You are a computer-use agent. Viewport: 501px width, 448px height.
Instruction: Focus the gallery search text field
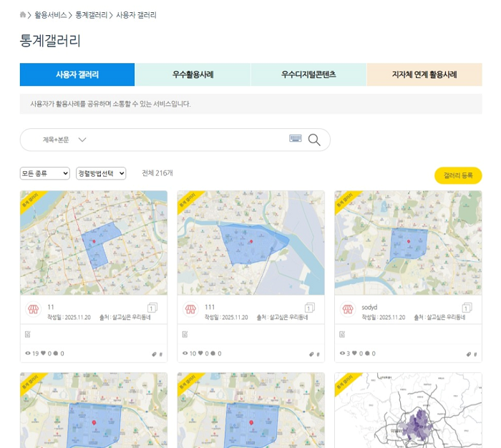(188, 140)
